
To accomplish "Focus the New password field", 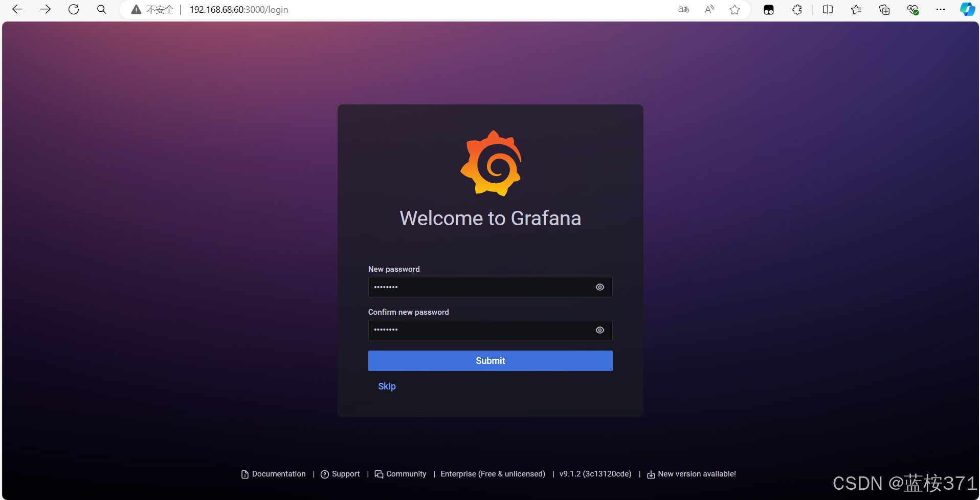I will click(x=490, y=287).
